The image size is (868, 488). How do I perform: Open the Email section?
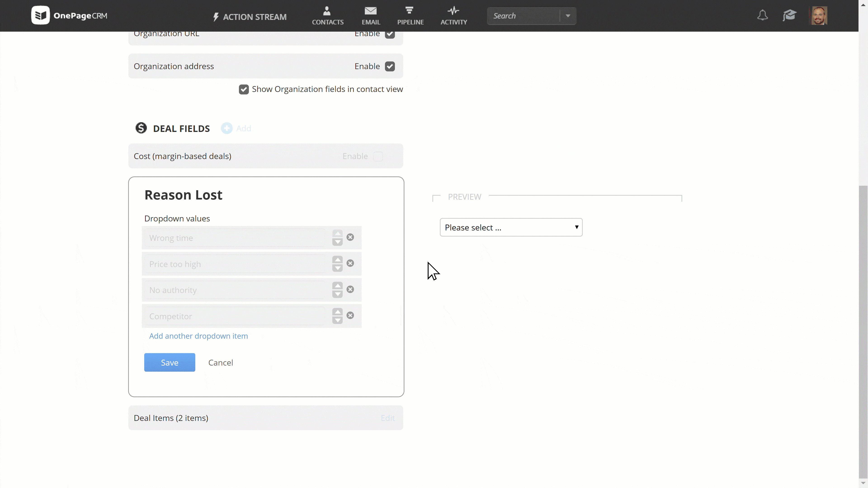[x=371, y=16]
